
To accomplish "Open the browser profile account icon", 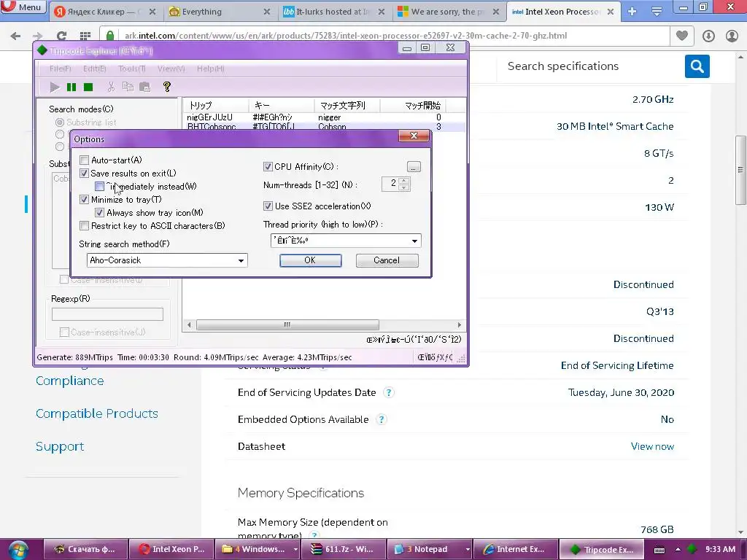I will click(x=732, y=36).
